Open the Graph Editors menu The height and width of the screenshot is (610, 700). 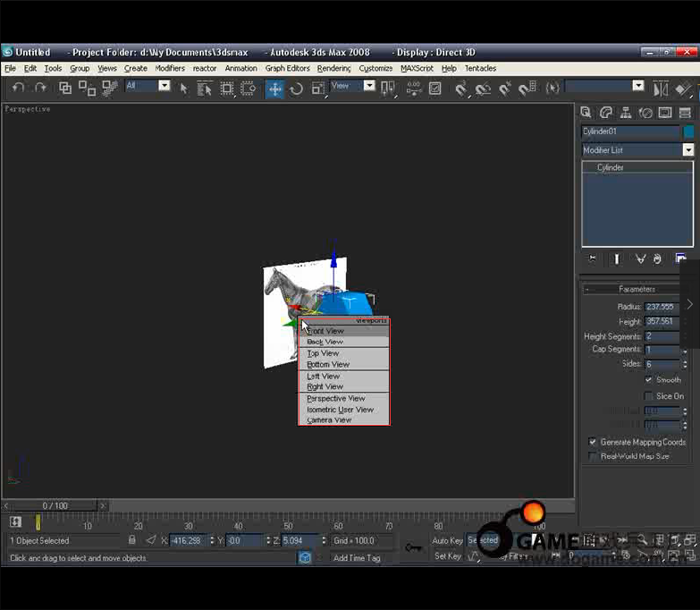tap(288, 68)
